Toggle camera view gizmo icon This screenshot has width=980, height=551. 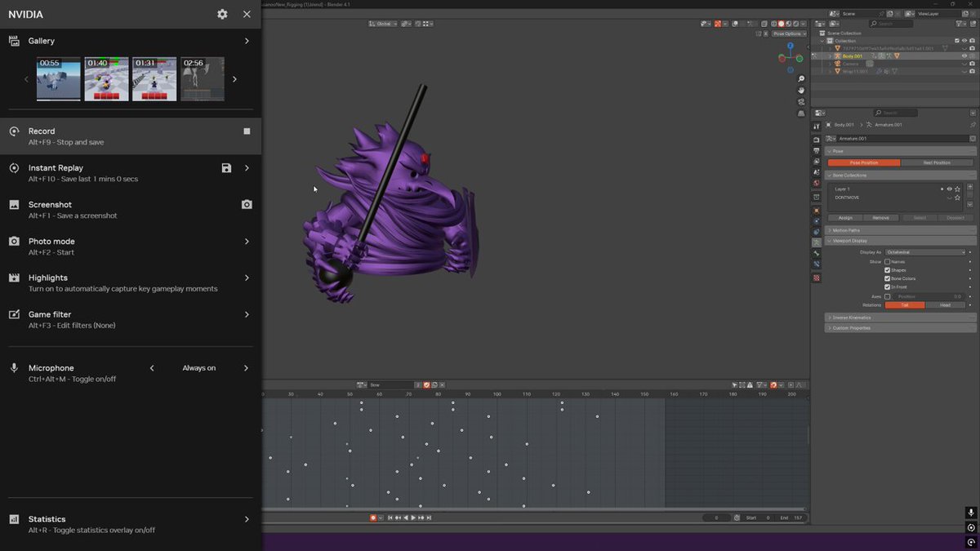pyautogui.click(x=802, y=102)
